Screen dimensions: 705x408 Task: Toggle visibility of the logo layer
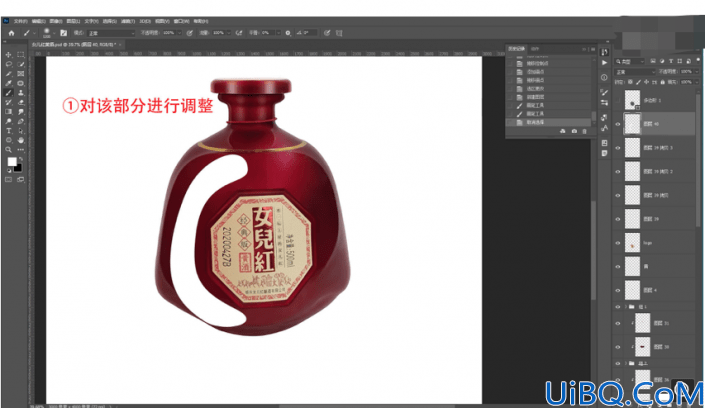618,243
